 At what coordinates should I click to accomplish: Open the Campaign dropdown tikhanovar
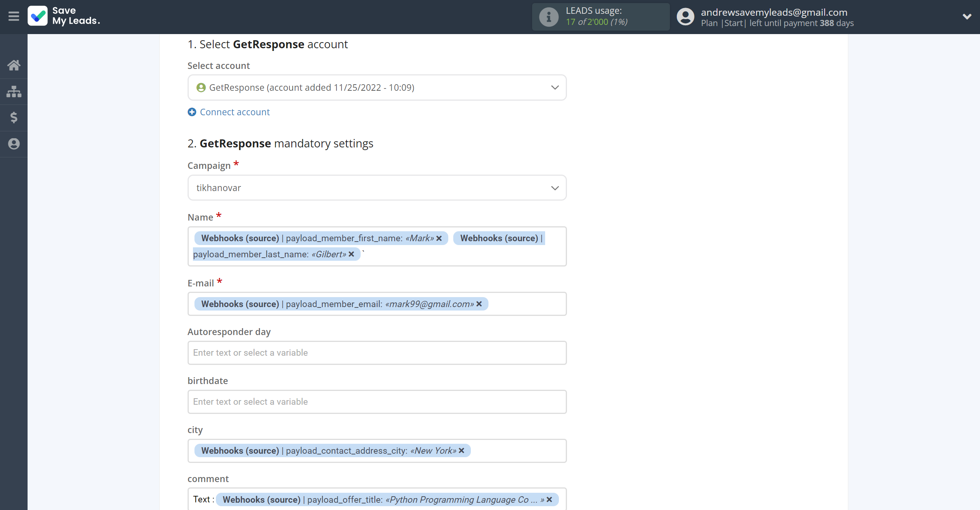377,188
